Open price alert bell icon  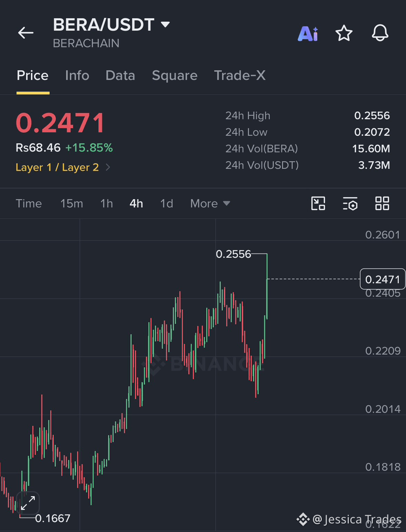380,33
